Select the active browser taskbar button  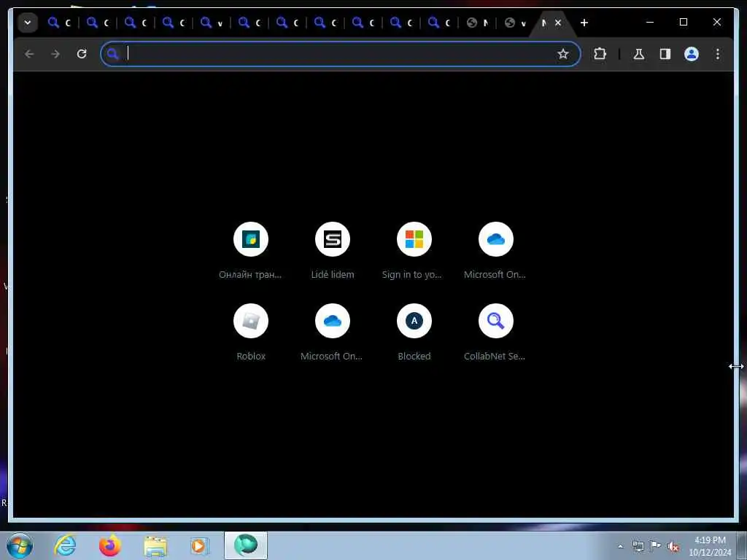(x=245, y=545)
